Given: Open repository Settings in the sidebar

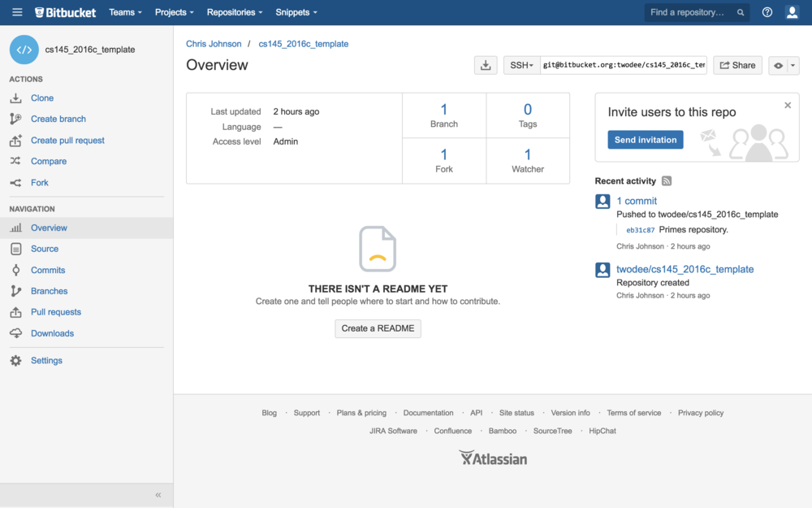Looking at the screenshot, I should (46, 361).
